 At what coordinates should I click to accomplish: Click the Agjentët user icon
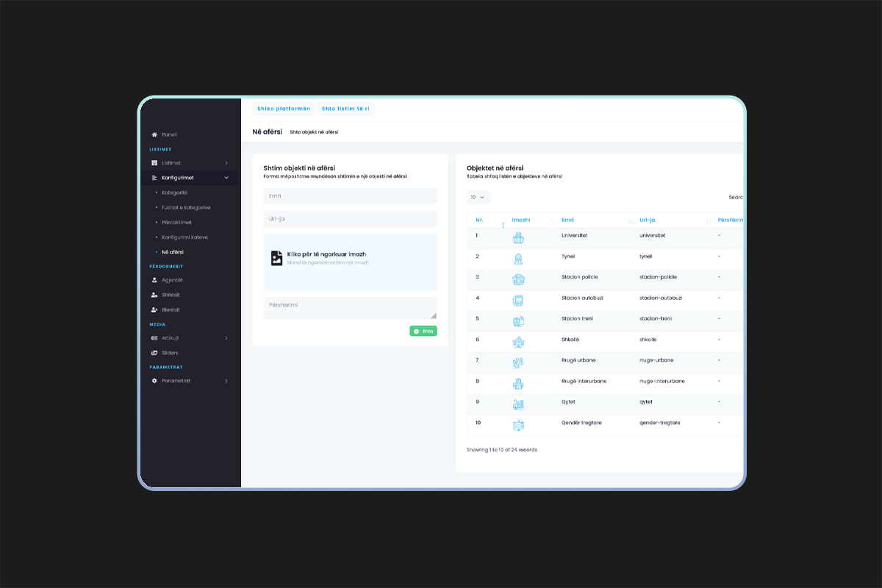pos(154,280)
